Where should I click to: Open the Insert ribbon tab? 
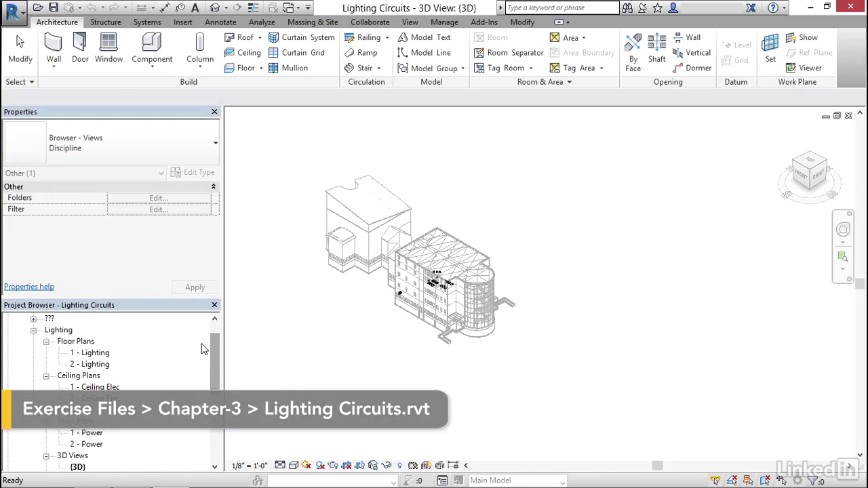click(183, 22)
